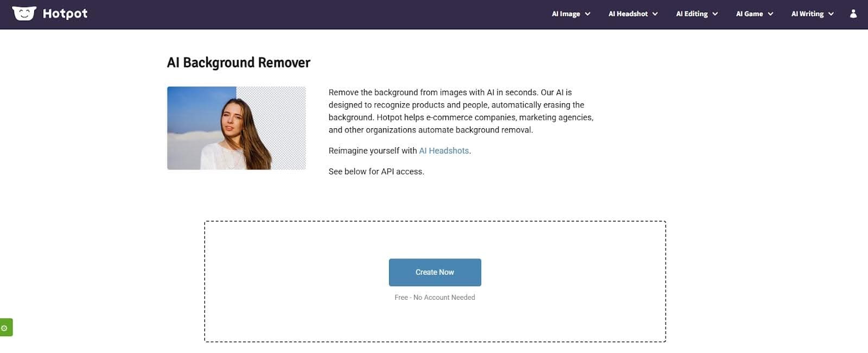Viewport: 868px width, 353px height.
Task: Select the AI Game menu label
Action: [x=749, y=14]
